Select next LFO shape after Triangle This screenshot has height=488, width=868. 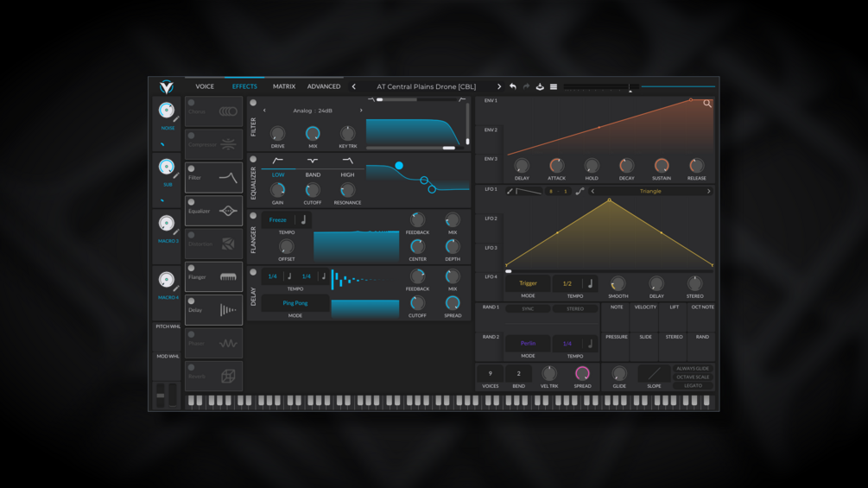click(708, 192)
